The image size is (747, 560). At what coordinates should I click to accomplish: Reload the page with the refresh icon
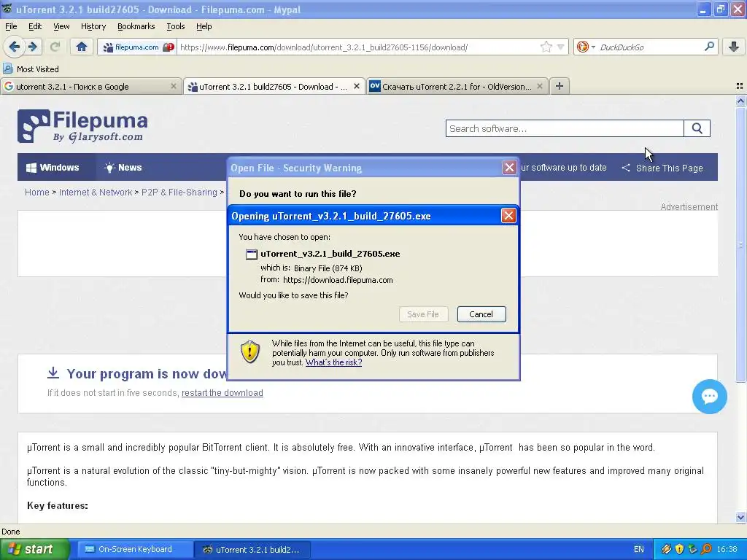(55, 47)
